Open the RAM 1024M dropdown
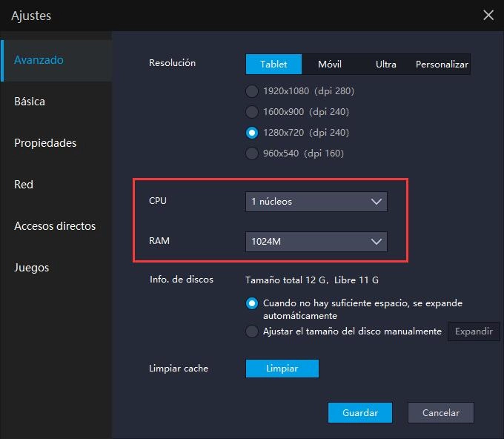The width and height of the screenshot is (504, 439). [316, 242]
